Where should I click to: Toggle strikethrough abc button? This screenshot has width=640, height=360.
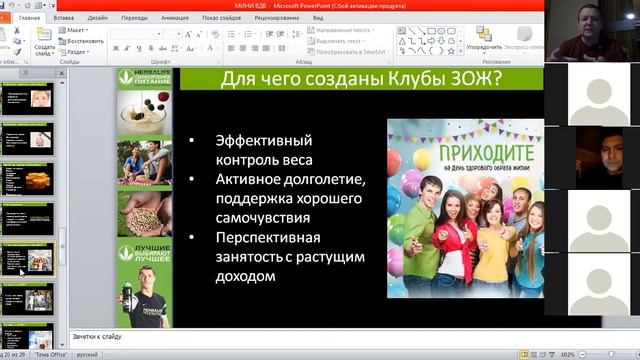click(162, 48)
